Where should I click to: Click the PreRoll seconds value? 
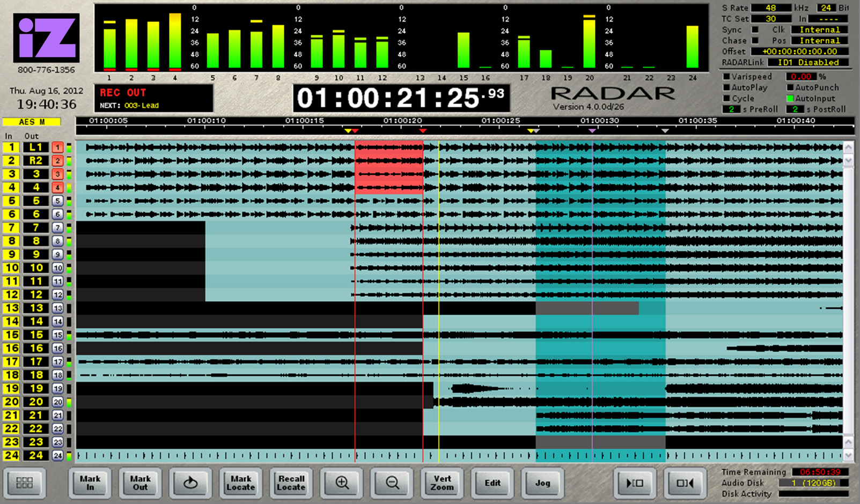tap(731, 109)
